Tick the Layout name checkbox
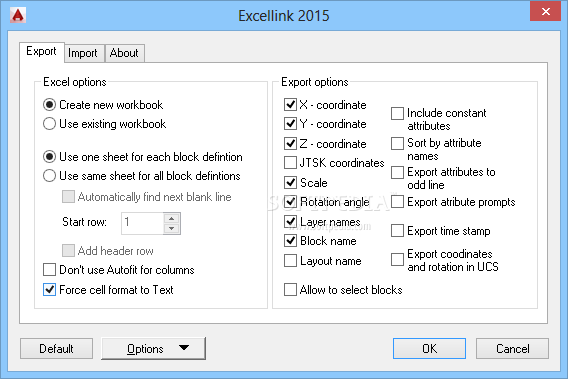Screen dimensions: 568x379 pos(291,261)
